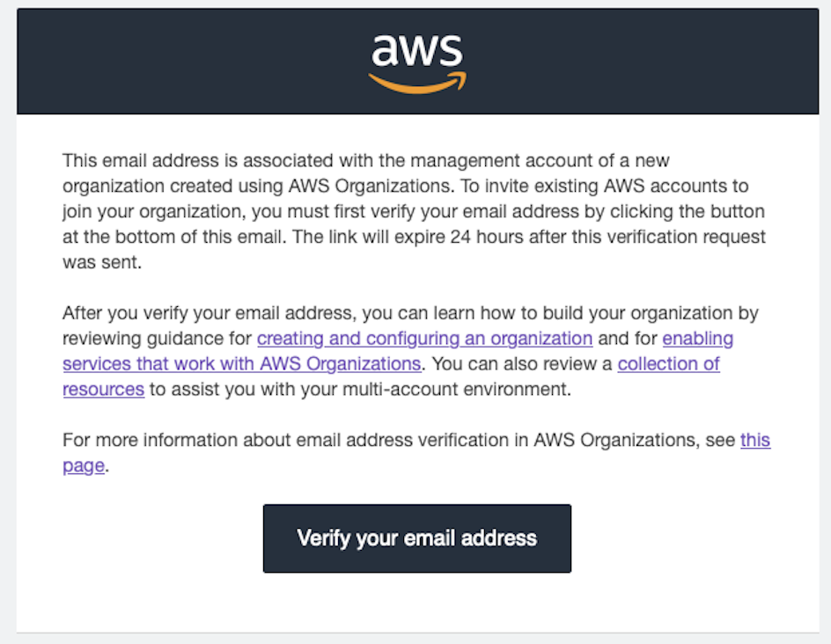The image size is (831, 644).
Task: Open the 'this page' verification info link
Action: (x=755, y=440)
